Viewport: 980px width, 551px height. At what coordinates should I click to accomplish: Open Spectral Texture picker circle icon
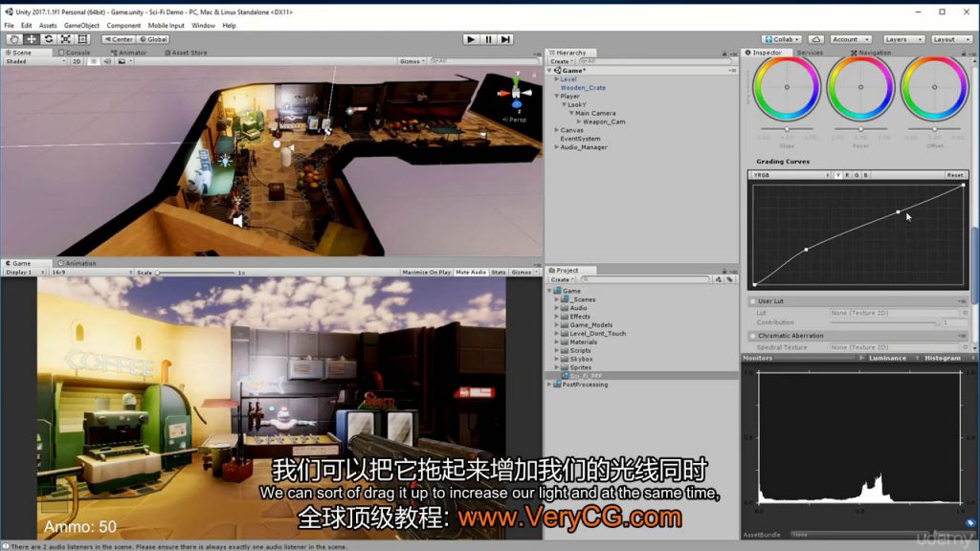point(965,346)
